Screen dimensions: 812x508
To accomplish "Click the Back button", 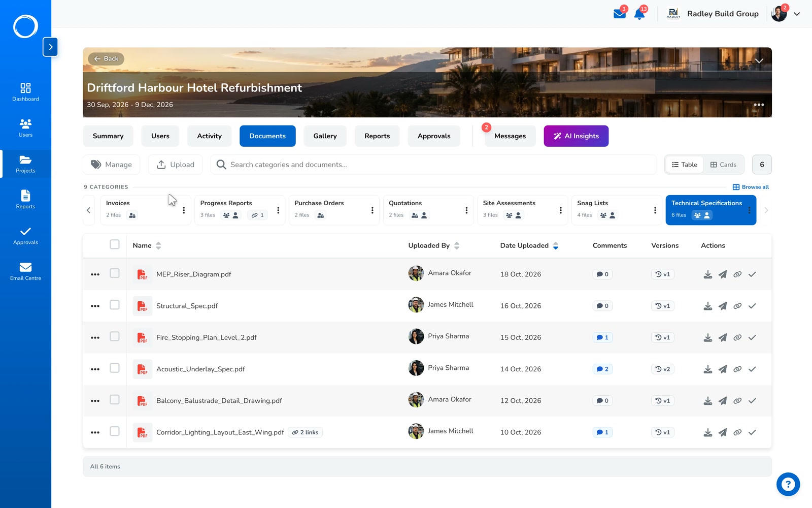I will (106, 59).
